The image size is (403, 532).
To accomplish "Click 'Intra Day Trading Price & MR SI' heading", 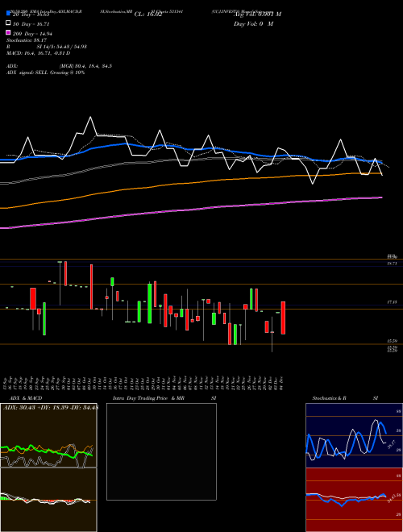I will [x=164, y=398].
